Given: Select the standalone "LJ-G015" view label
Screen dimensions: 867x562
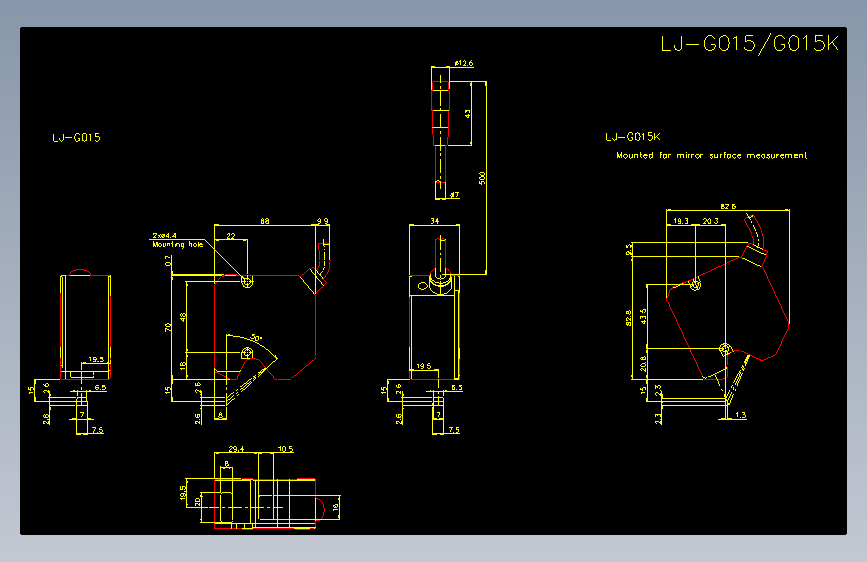Looking at the screenshot, I should pyautogui.click(x=76, y=138).
